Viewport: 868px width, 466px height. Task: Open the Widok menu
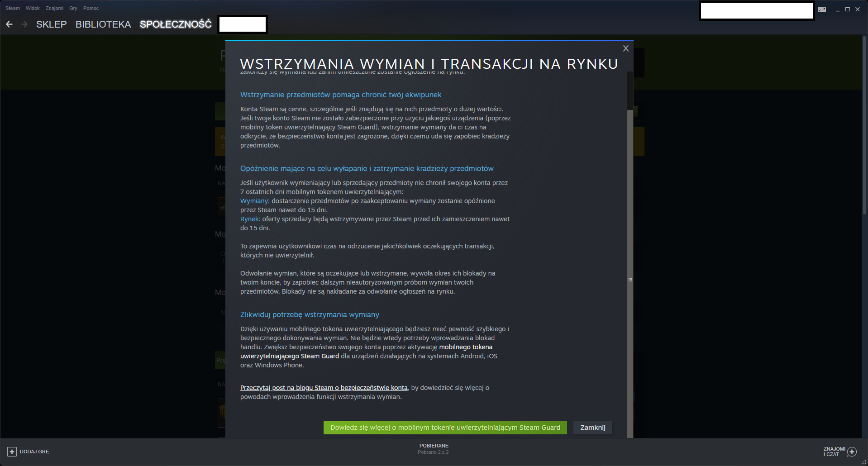33,8
